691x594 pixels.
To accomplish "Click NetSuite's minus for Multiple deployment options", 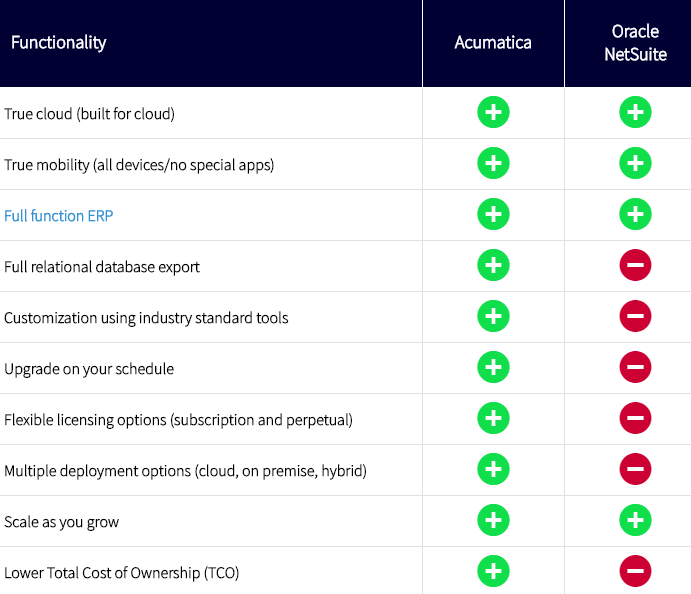I will 635,469.
